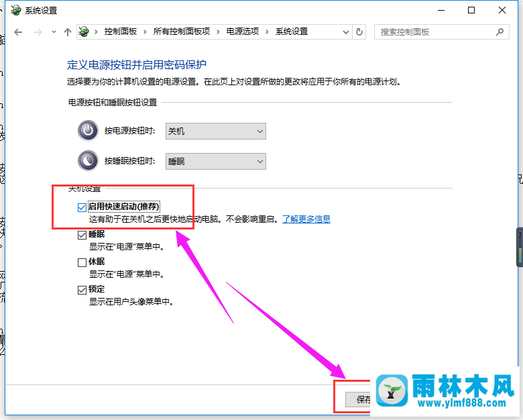Image resolution: width=523 pixels, height=420 pixels.
Task: Go to 电源选项 breadcrumb
Action: point(243,32)
